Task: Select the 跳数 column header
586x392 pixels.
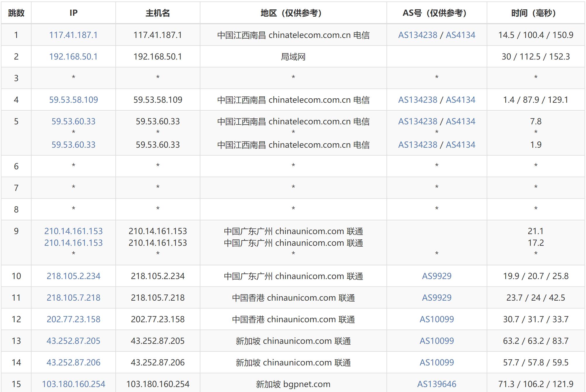Action: [x=16, y=13]
